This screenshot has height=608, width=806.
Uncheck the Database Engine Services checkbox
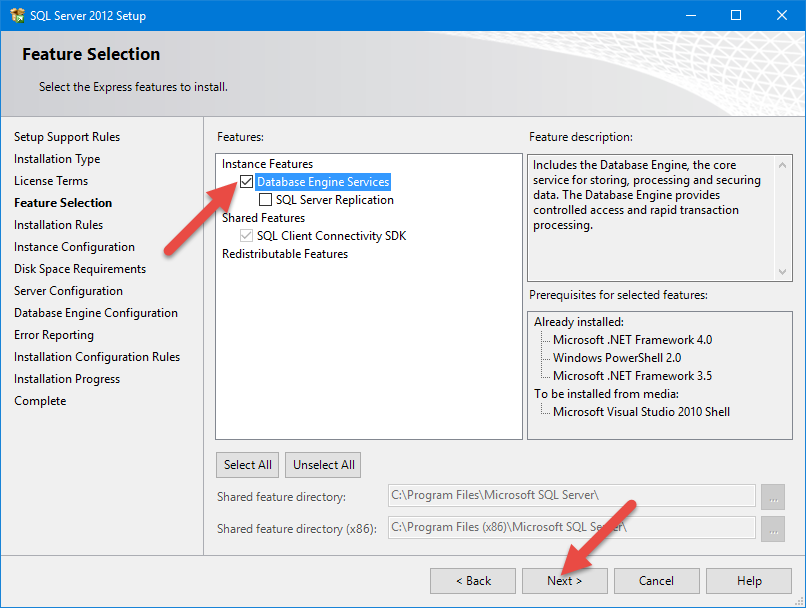click(247, 182)
